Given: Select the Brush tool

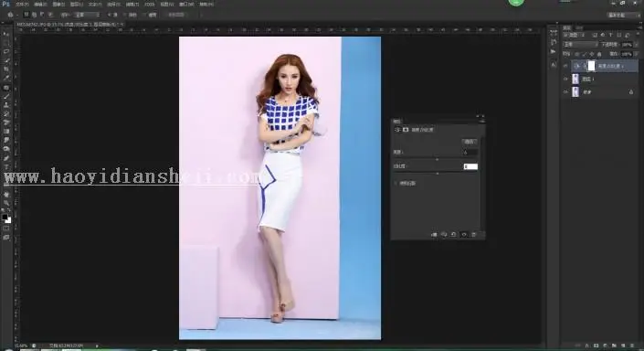Looking at the screenshot, I should tap(6, 97).
